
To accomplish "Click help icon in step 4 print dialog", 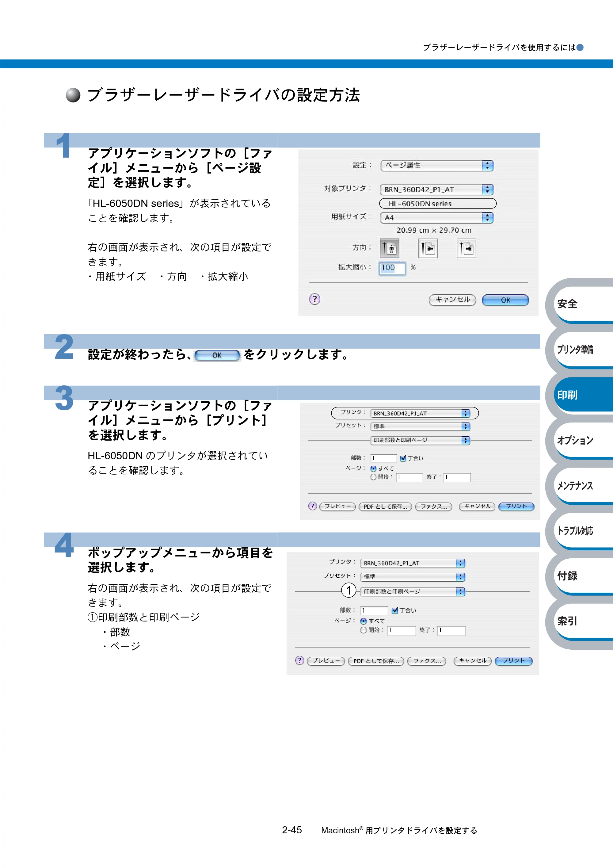I will 300,660.
